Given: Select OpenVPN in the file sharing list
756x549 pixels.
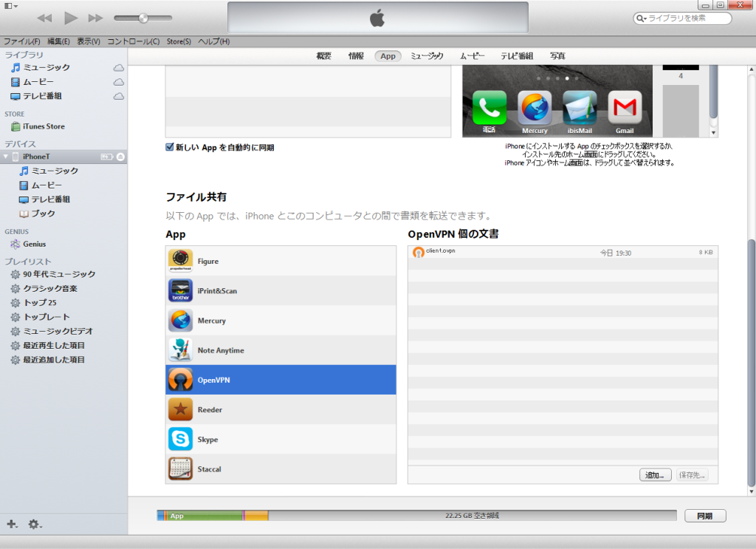Looking at the screenshot, I should pyautogui.click(x=281, y=380).
